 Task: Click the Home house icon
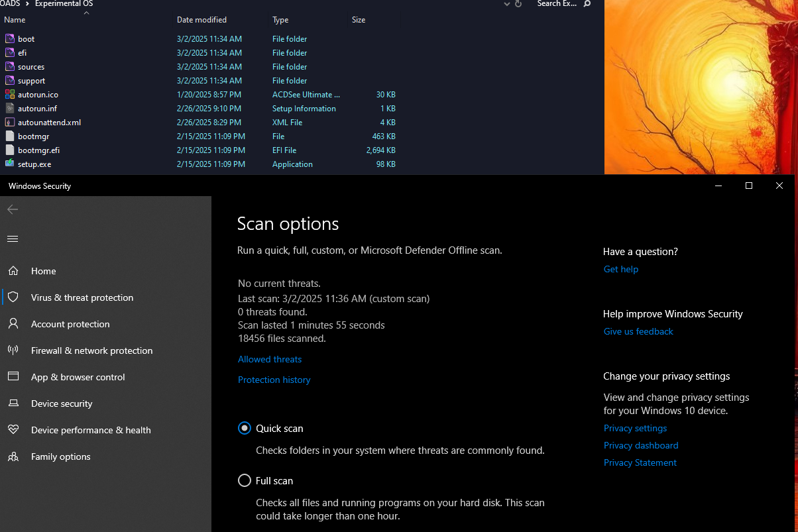tap(13, 271)
